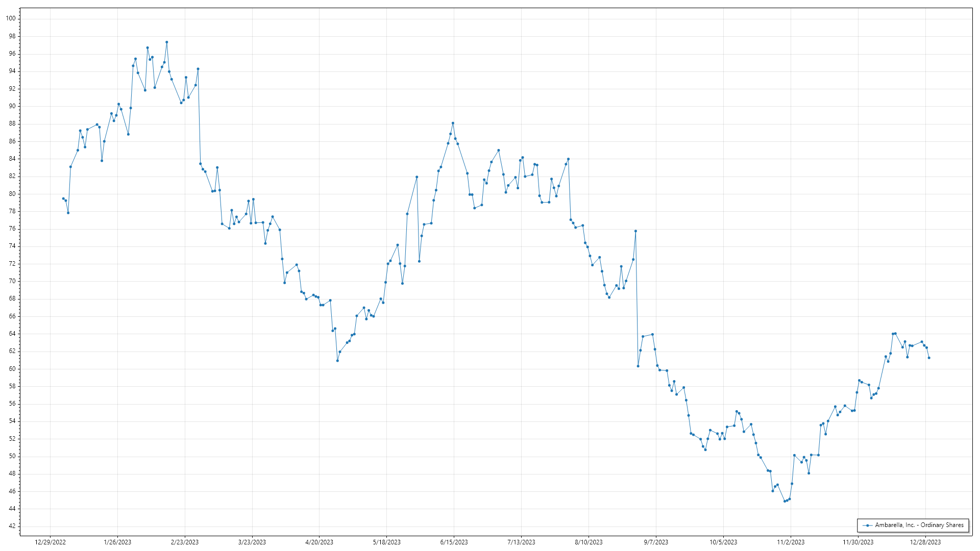Click the 11/2/2023 date axis label
The height and width of the screenshot is (551, 980).
790,542
